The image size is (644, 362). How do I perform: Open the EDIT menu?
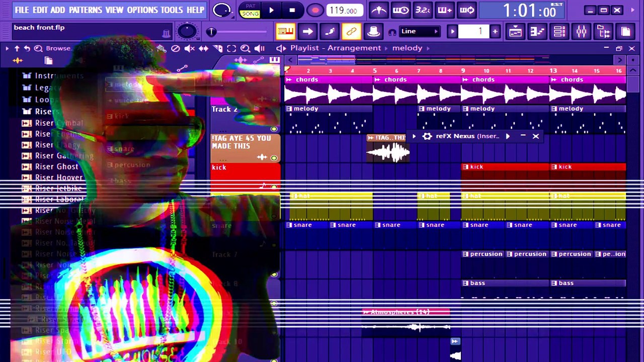[x=40, y=10]
